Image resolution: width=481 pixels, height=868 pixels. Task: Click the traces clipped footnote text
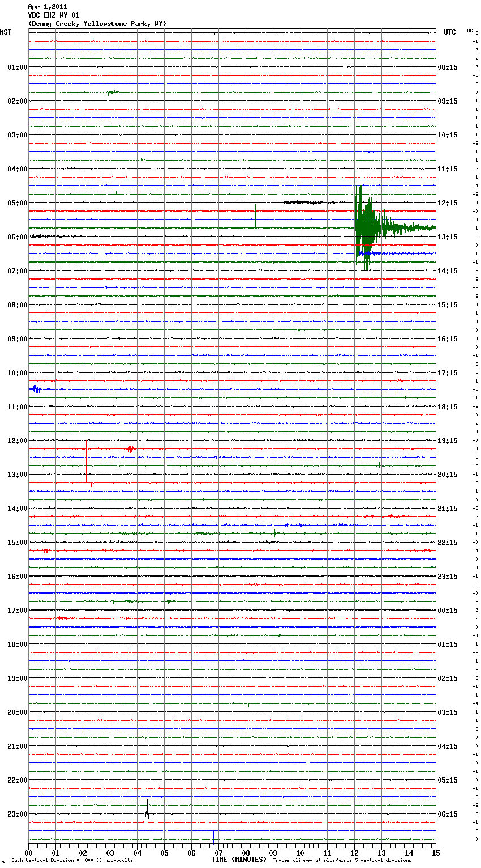click(x=342, y=861)
